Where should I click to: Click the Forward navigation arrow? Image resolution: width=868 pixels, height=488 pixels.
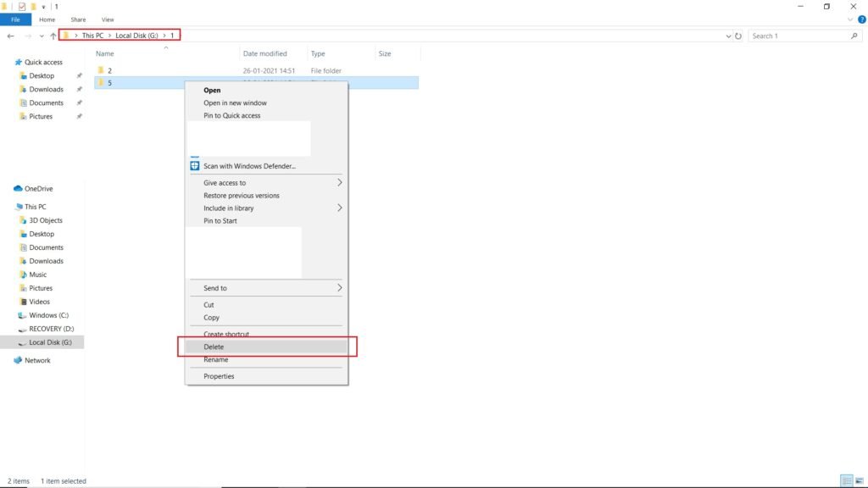pyautogui.click(x=28, y=36)
